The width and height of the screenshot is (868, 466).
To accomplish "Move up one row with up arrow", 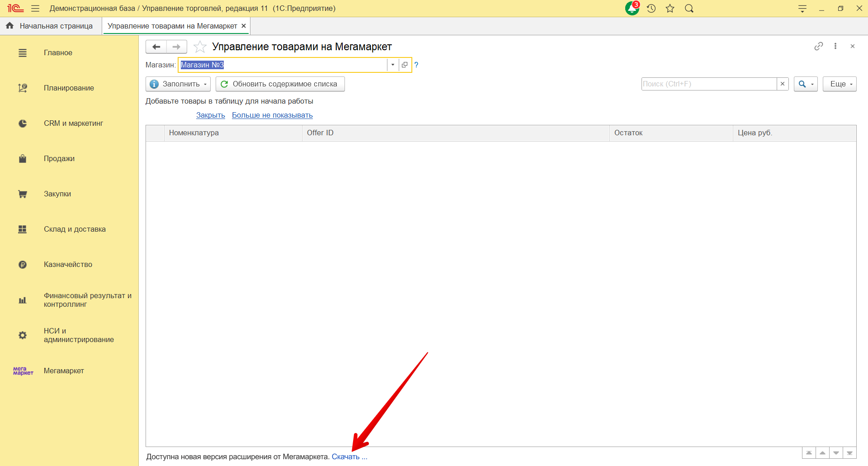I will [x=822, y=453].
